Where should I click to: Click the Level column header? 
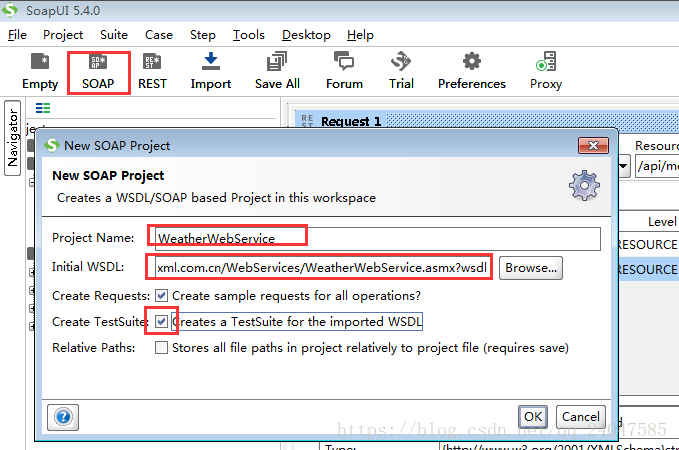[662, 222]
